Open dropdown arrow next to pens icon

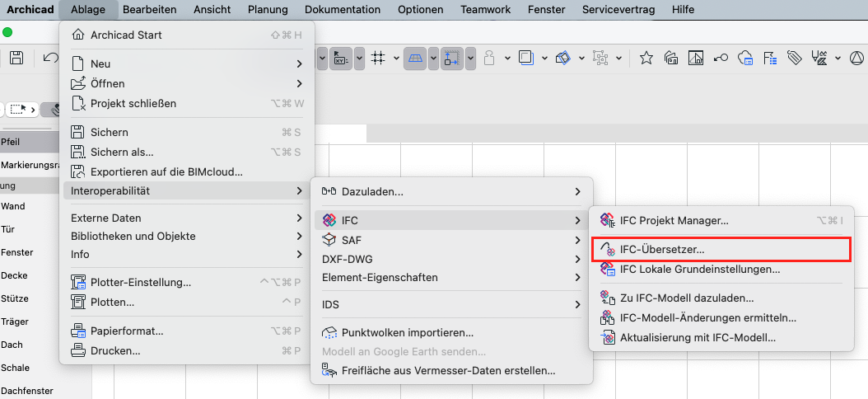coord(838,58)
